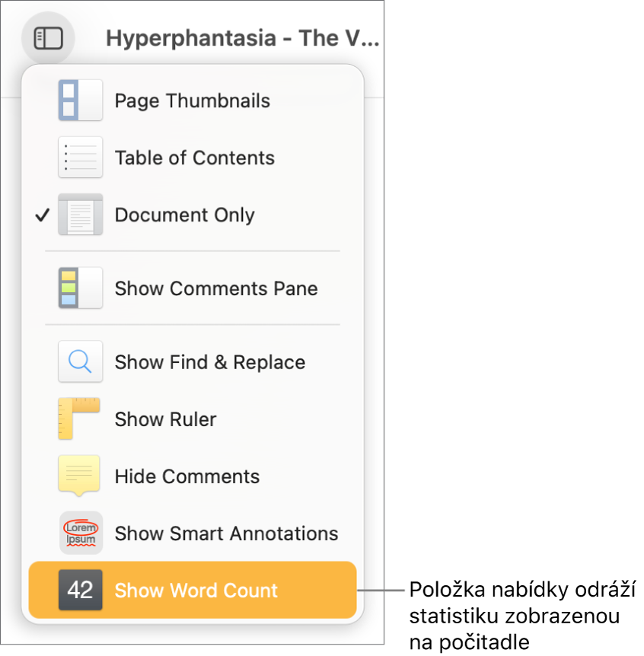This screenshot has width=644, height=656.
Task: Click the Comments Pane icon
Action: 80,288
